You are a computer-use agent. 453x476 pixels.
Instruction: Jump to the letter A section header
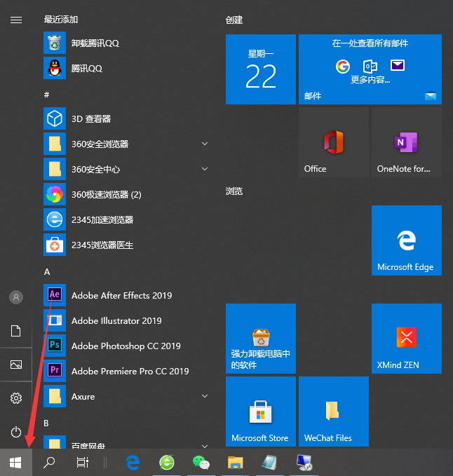click(x=47, y=271)
